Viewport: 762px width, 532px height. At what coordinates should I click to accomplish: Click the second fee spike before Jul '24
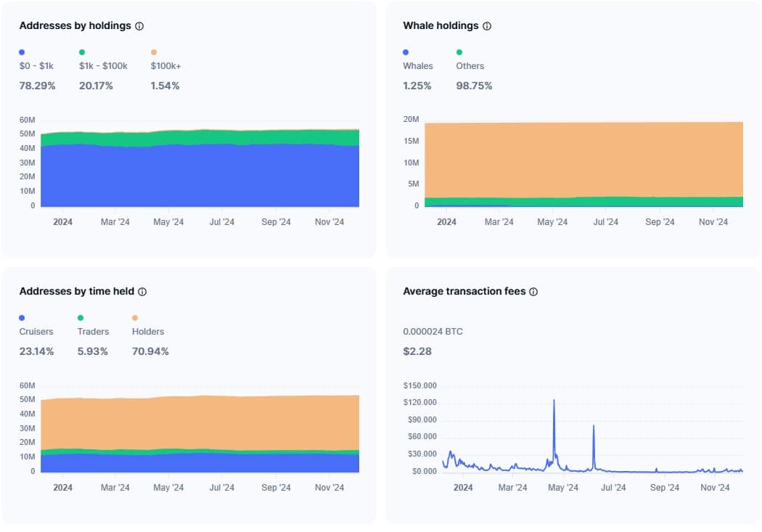tap(594, 427)
